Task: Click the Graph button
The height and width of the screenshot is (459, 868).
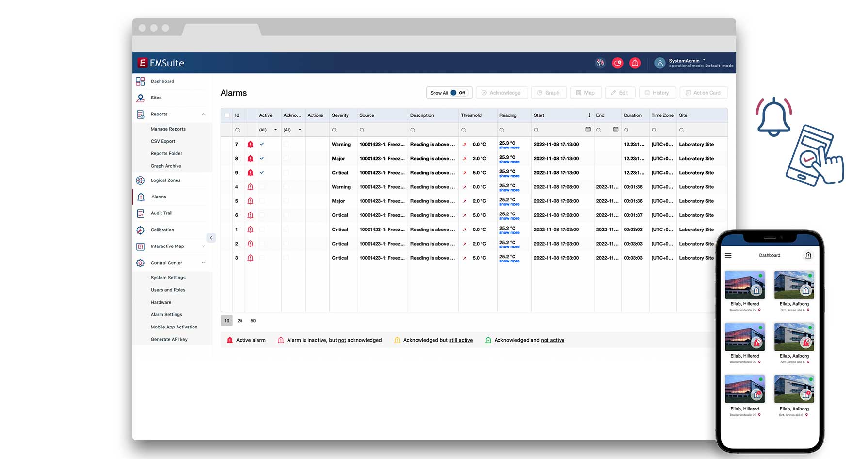Action: point(549,93)
